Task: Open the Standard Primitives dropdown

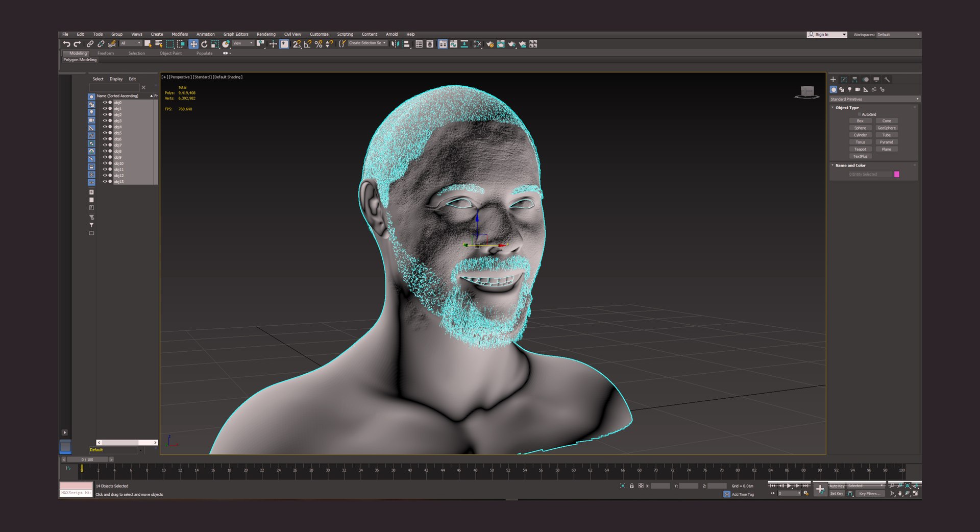Action: [x=874, y=99]
